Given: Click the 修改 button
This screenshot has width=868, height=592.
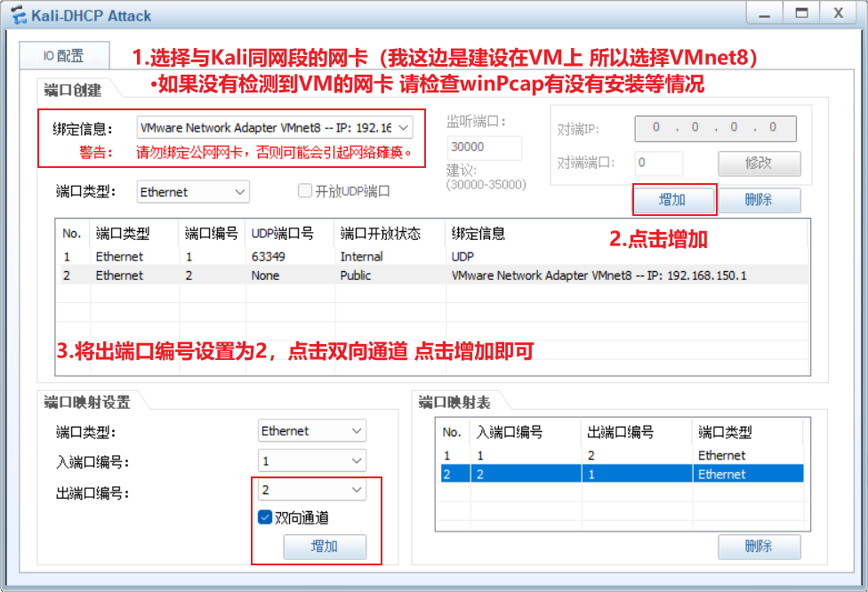Looking at the screenshot, I should pos(759,164).
